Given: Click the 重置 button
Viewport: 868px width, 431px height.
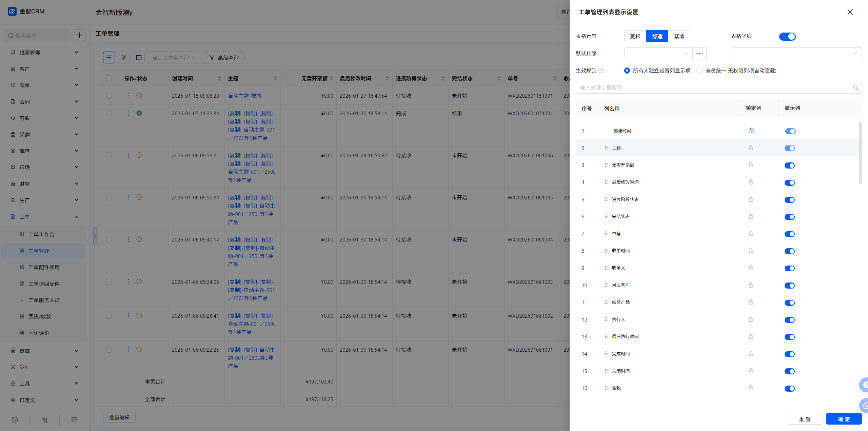Looking at the screenshot, I should click(804, 419).
